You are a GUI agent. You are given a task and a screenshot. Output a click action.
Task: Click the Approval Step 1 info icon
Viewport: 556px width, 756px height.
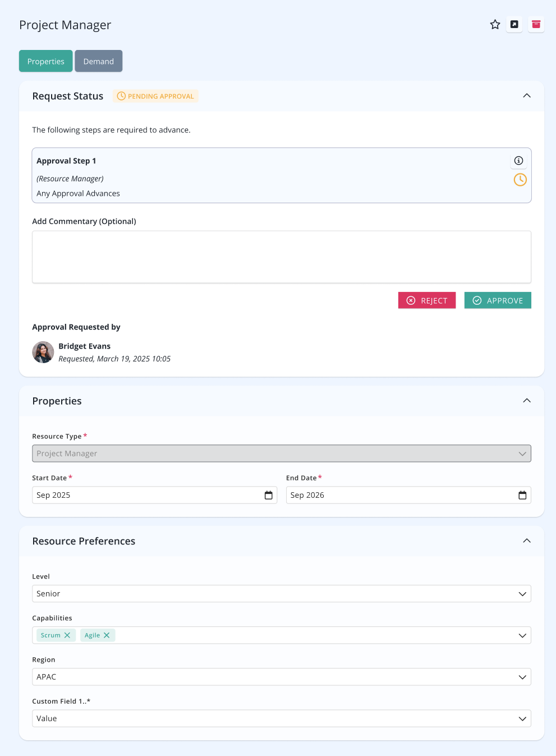[x=519, y=161]
